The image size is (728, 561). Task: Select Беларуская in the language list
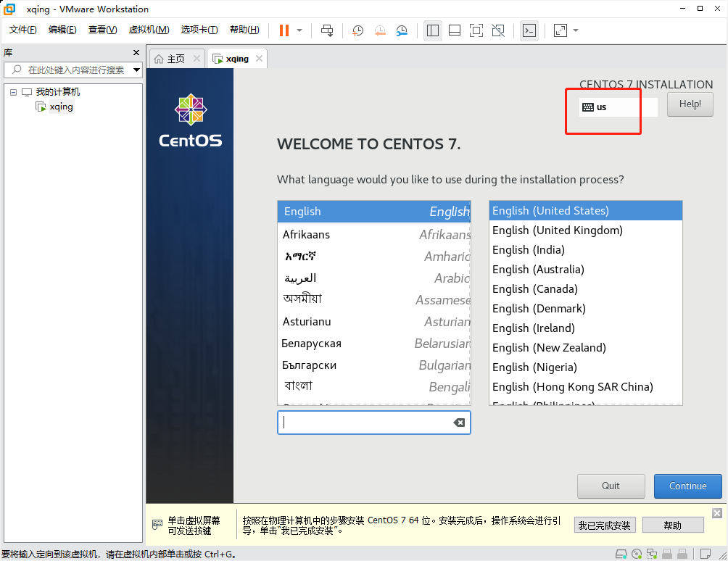click(373, 344)
